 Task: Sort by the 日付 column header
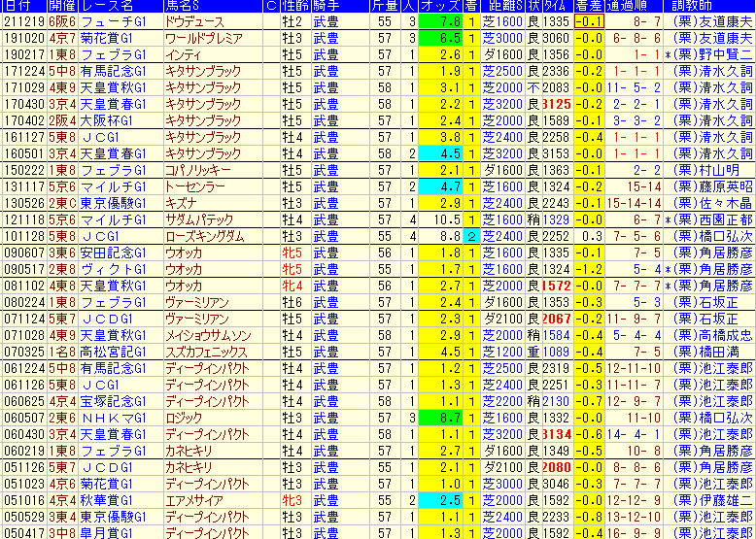pos(24,6)
